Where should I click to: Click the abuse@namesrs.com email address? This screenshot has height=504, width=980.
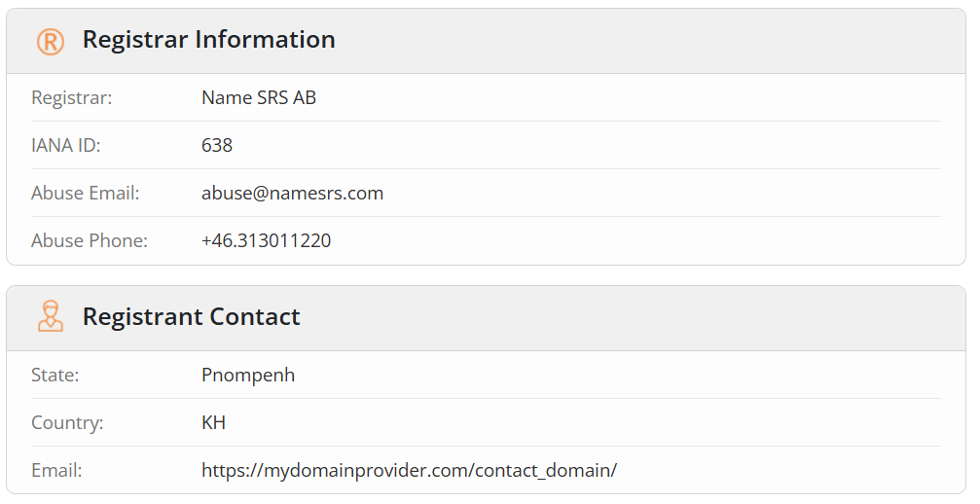(293, 193)
